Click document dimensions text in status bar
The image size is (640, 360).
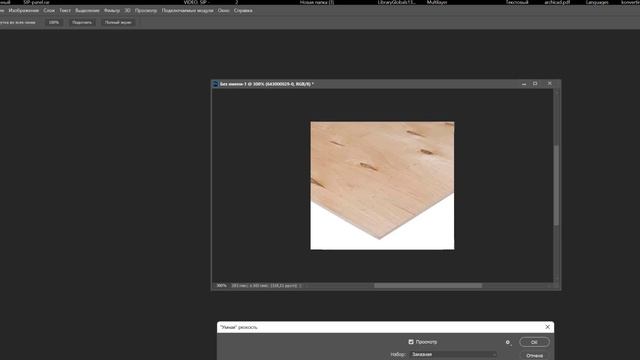coord(264,286)
